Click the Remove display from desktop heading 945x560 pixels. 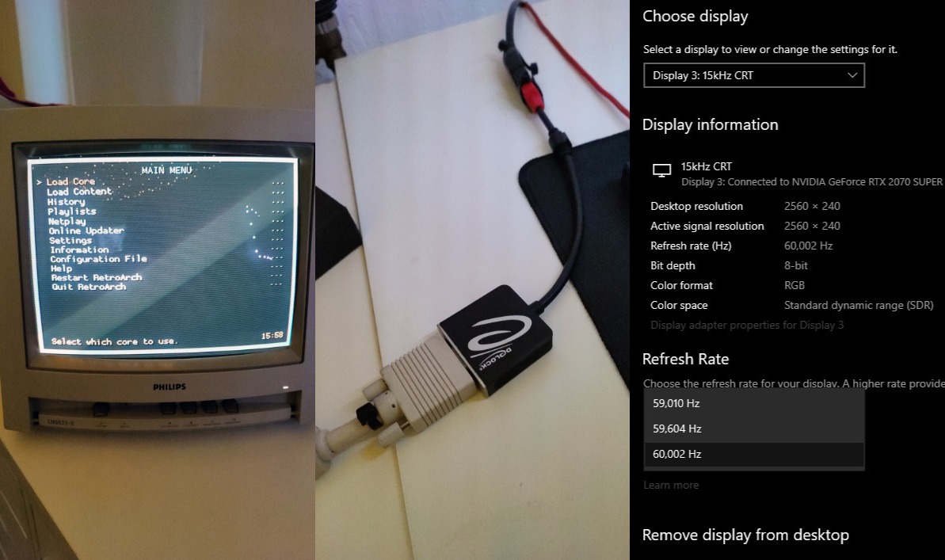pyautogui.click(x=745, y=535)
